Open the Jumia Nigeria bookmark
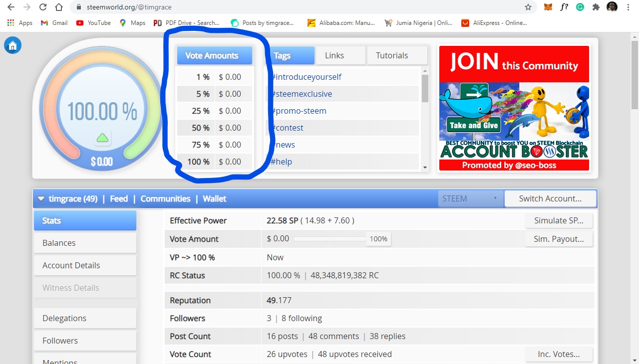The height and width of the screenshot is (364, 639). click(418, 23)
